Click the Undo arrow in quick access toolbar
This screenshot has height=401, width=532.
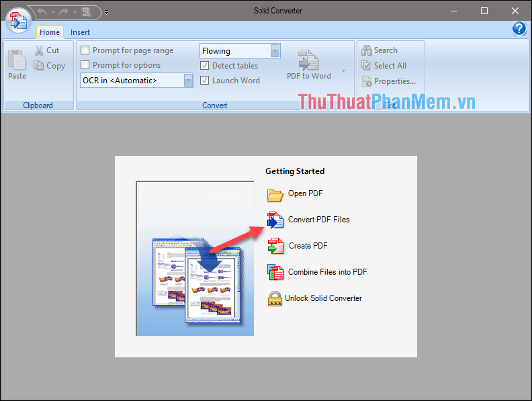click(42, 12)
